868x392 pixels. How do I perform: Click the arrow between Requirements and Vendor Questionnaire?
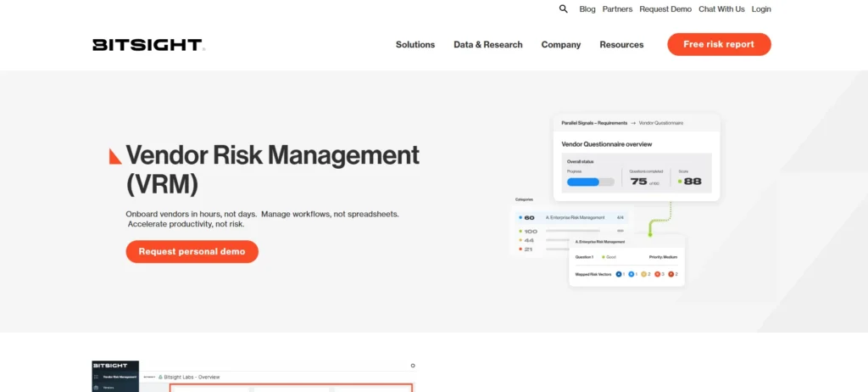(x=633, y=123)
